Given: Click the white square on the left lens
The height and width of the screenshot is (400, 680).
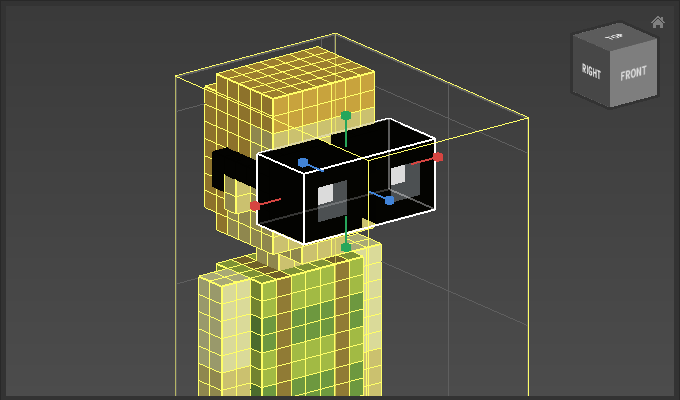Looking at the screenshot, I should (326, 192).
